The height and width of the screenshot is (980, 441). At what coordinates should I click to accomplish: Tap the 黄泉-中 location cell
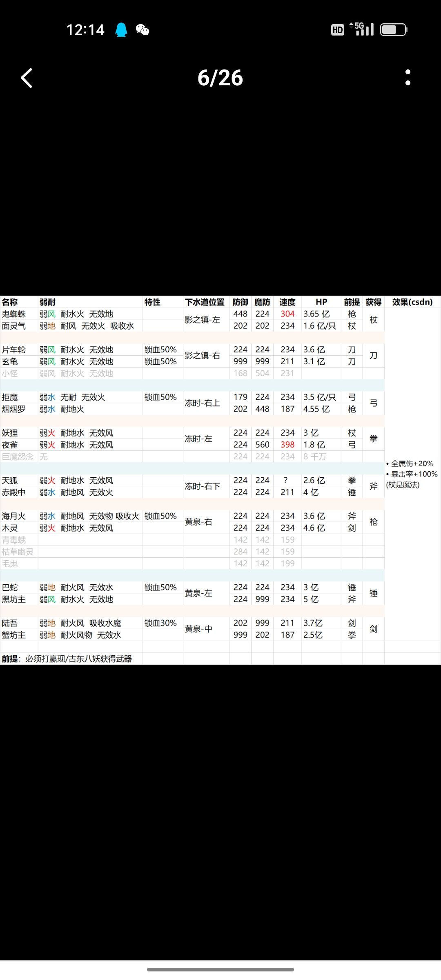(198, 629)
